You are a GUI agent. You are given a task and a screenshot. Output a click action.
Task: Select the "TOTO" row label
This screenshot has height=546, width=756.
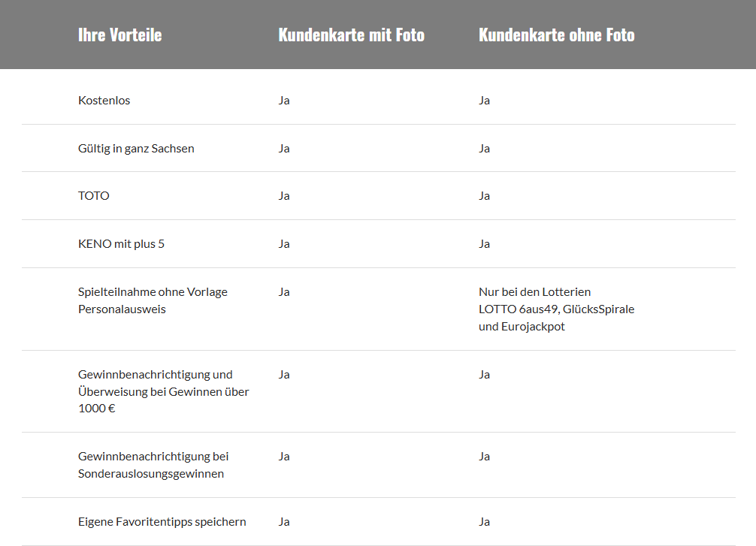pyautogui.click(x=94, y=196)
